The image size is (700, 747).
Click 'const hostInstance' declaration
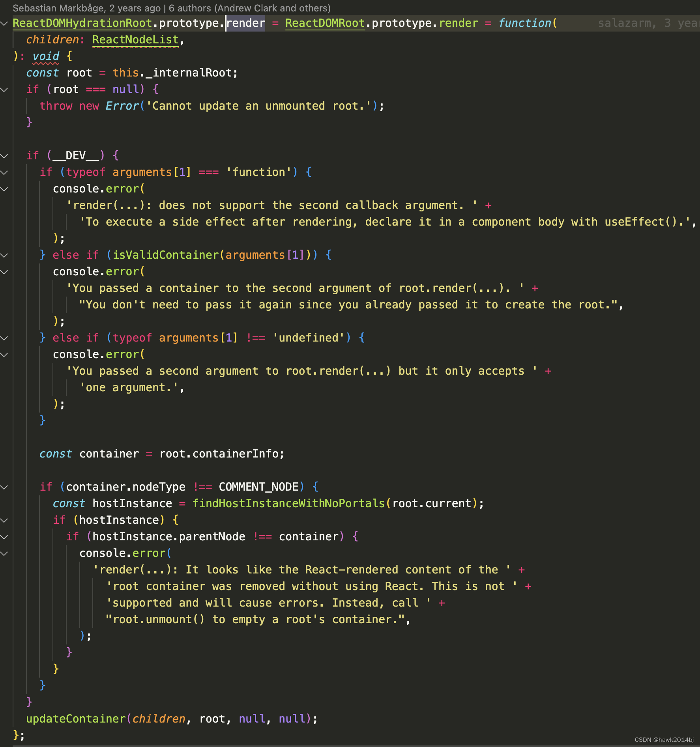point(112,504)
